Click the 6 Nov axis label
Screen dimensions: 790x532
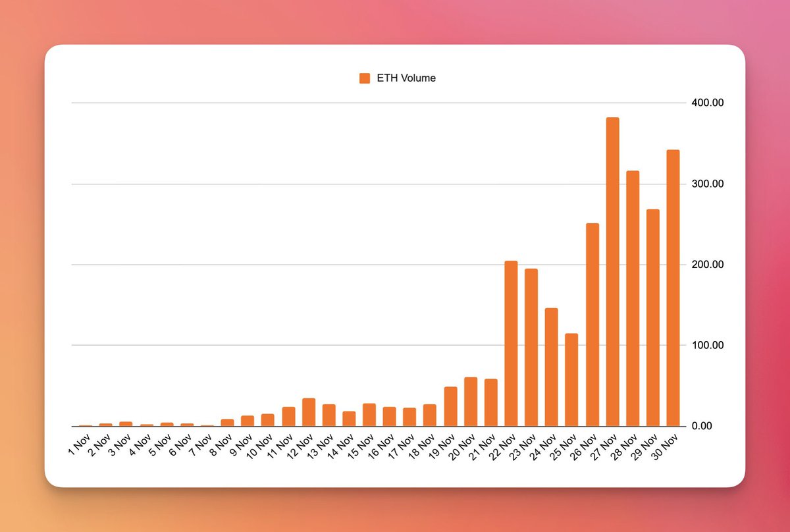click(180, 444)
